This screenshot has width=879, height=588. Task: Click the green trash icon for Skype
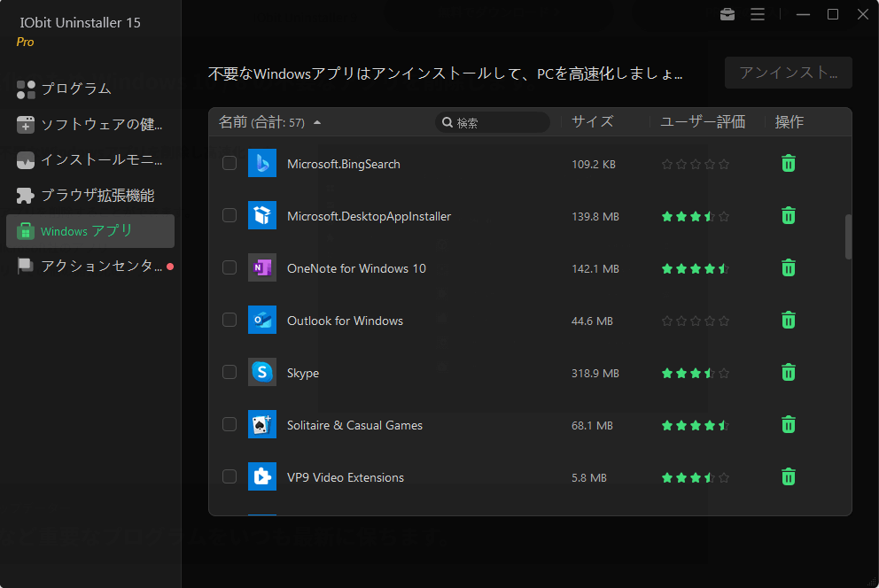point(789,373)
